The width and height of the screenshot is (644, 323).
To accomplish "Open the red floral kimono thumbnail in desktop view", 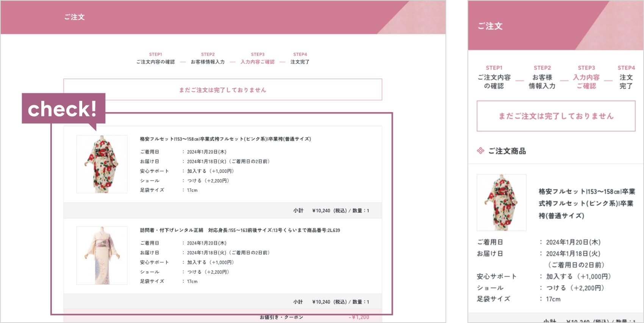I will [102, 164].
